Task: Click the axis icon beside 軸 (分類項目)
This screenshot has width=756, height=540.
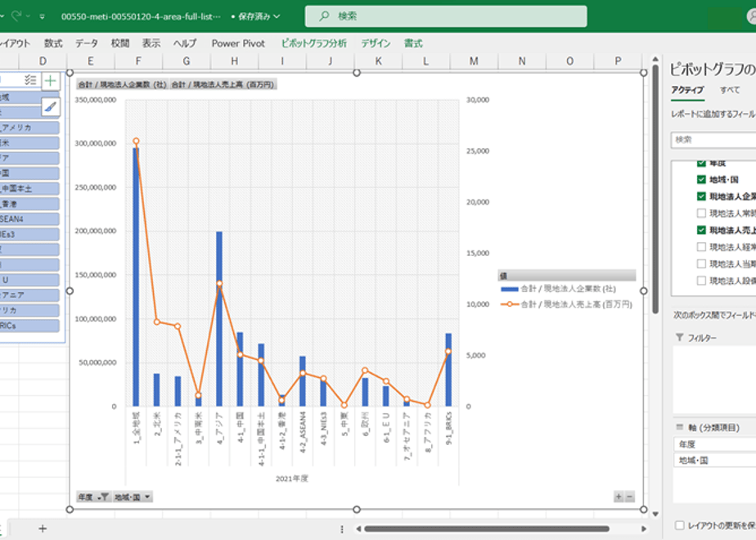Action: 679,427
